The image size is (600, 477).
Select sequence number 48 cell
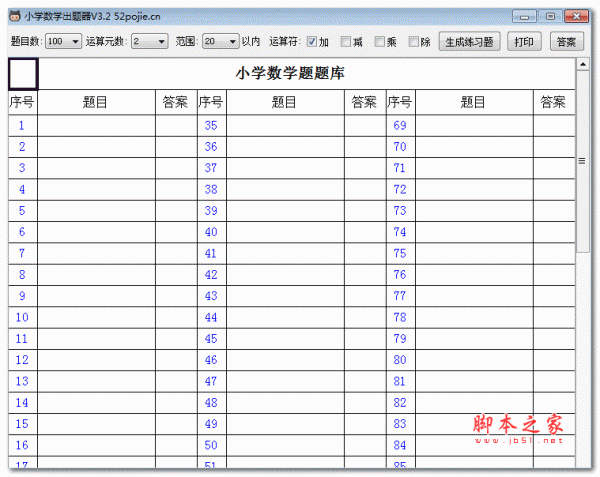point(212,403)
